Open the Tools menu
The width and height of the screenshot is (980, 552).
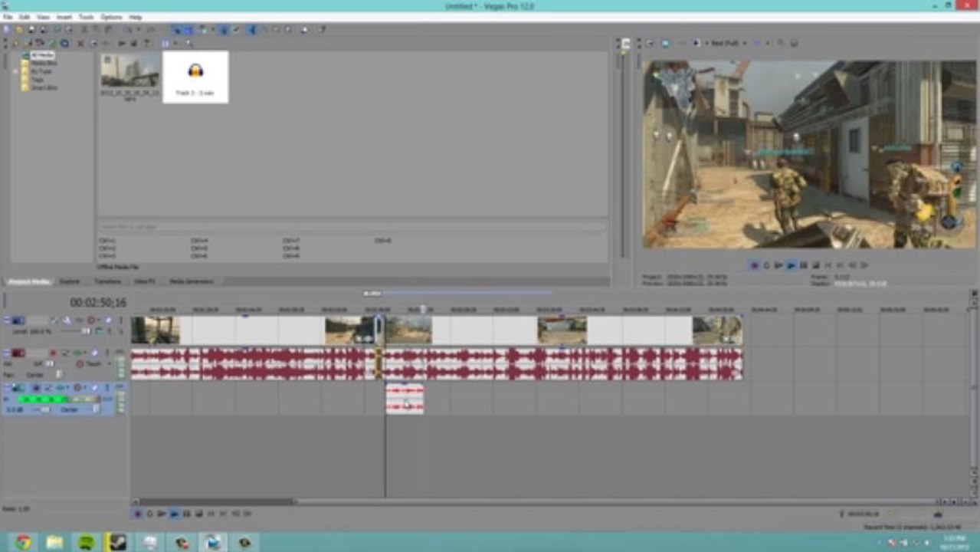[86, 16]
